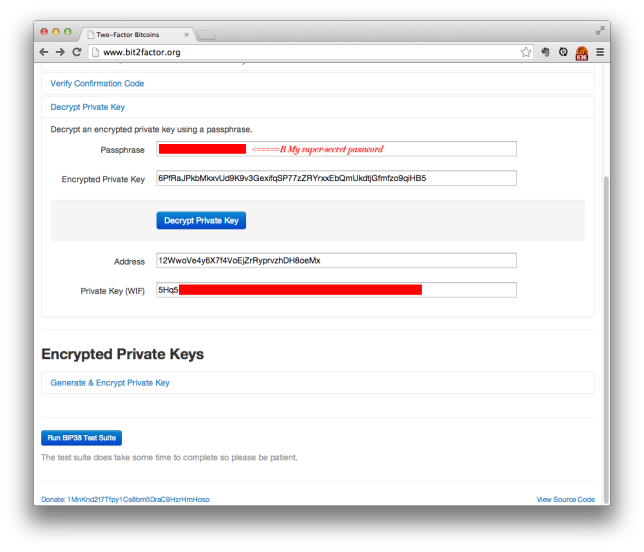This screenshot has width=644, height=552.
Task: Click the blue Decrypt Private Key button
Action: (201, 221)
